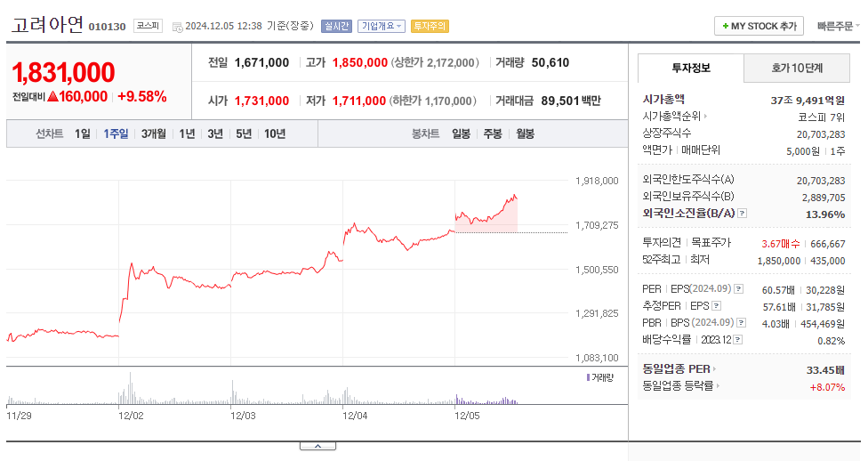The image size is (868, 461).
Task: Show 월봉 candlestick chart
Action: (526, 133)
